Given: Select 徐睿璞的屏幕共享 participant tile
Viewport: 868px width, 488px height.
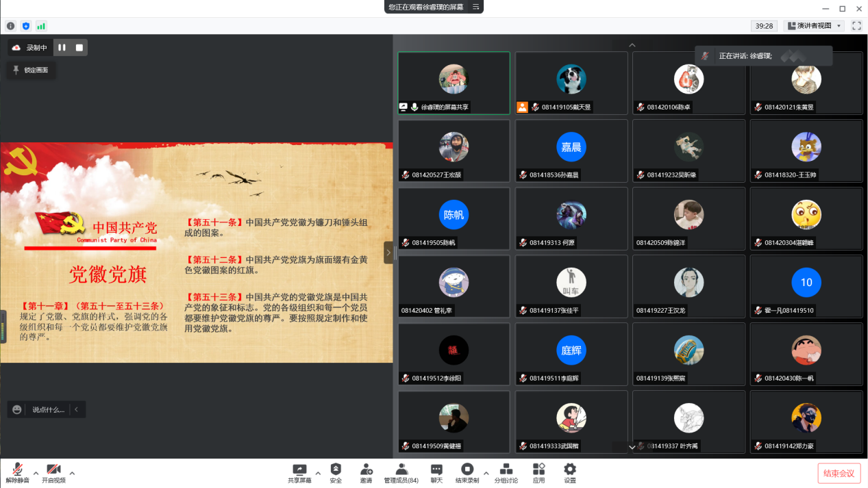Looking at the screenshot, I should [x=454, y=83].
